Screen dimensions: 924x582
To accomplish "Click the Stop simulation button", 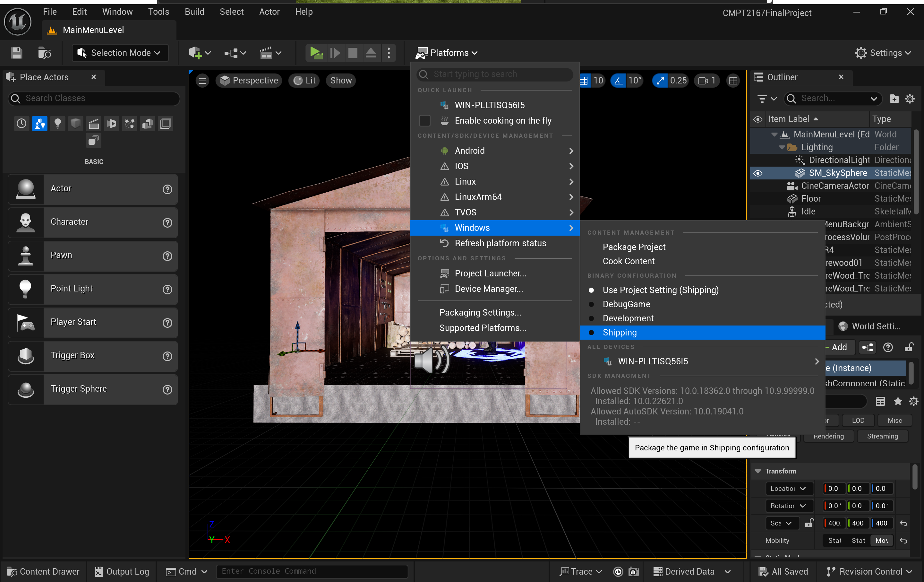I will coord(353,53).
